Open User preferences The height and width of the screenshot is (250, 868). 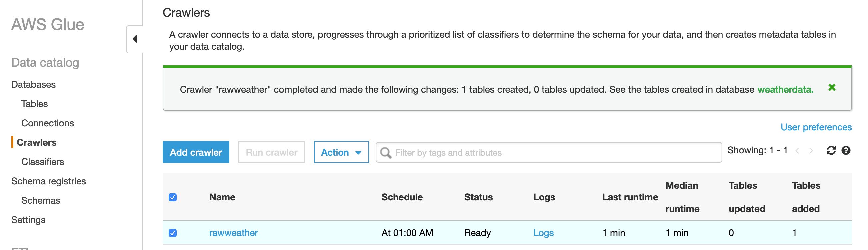pyautogui.click(x=816, y=127)
